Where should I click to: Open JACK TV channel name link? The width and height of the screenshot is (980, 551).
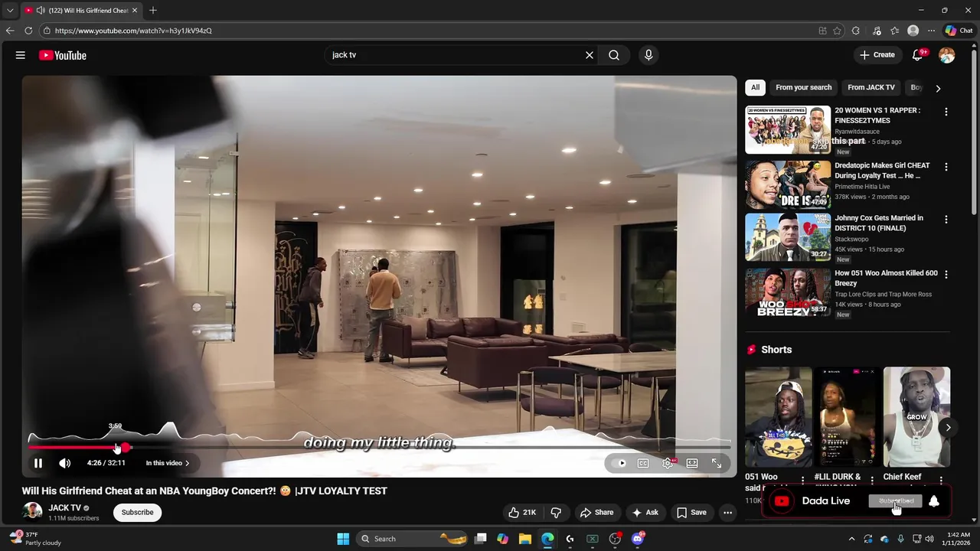(64, 508)
